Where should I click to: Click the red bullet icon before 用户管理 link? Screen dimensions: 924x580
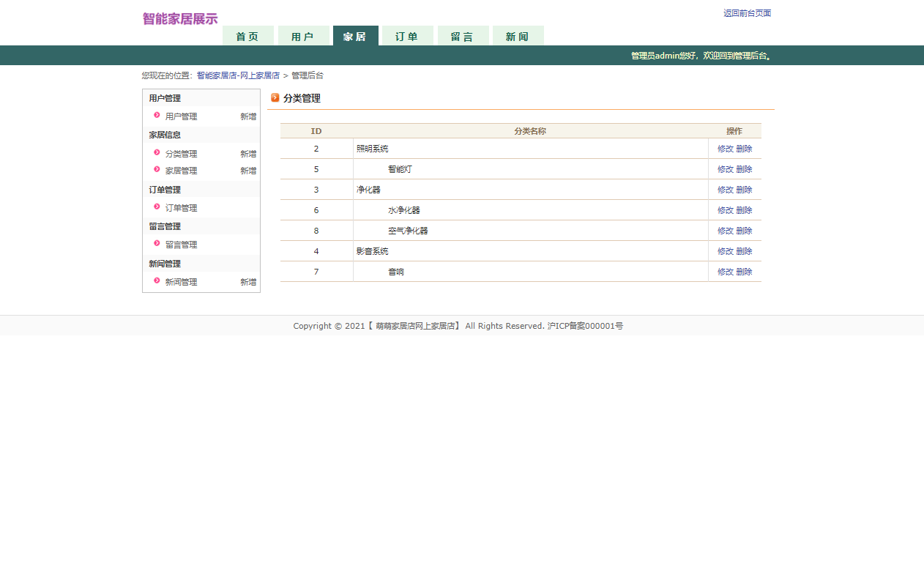pyautogui.click(x=156, y=116)
